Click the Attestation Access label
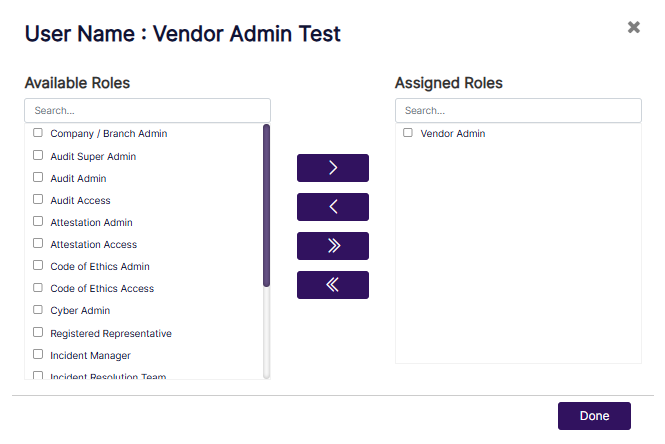The height and width of the screenshot is (444, 665). click(94, 245)
